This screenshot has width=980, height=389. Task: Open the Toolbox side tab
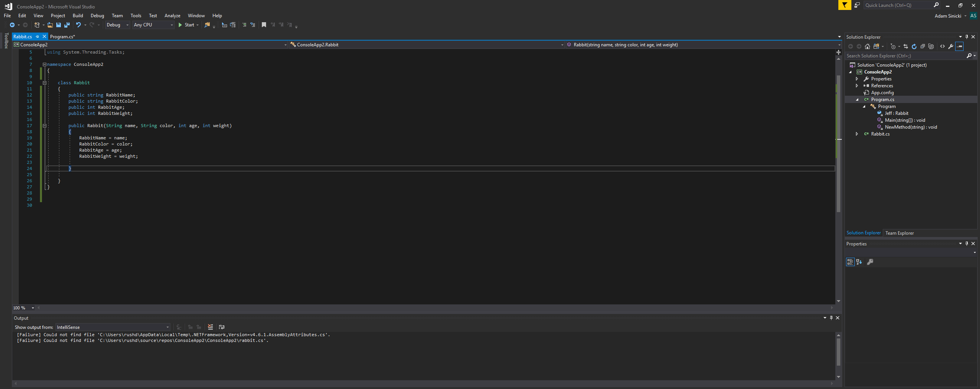click(6, 41)
